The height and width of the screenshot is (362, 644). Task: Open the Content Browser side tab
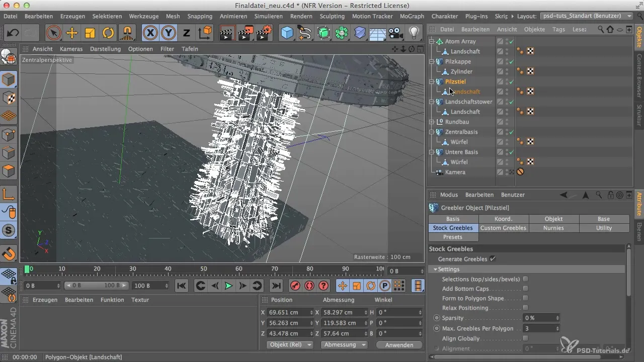pyautogui.click(x=639, y=76)
